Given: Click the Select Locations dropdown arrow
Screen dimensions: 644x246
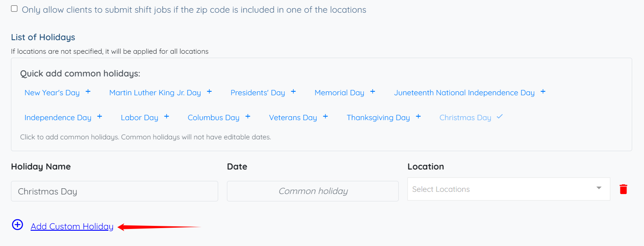Looking at the screenshot, I should (x=599, y=188).
